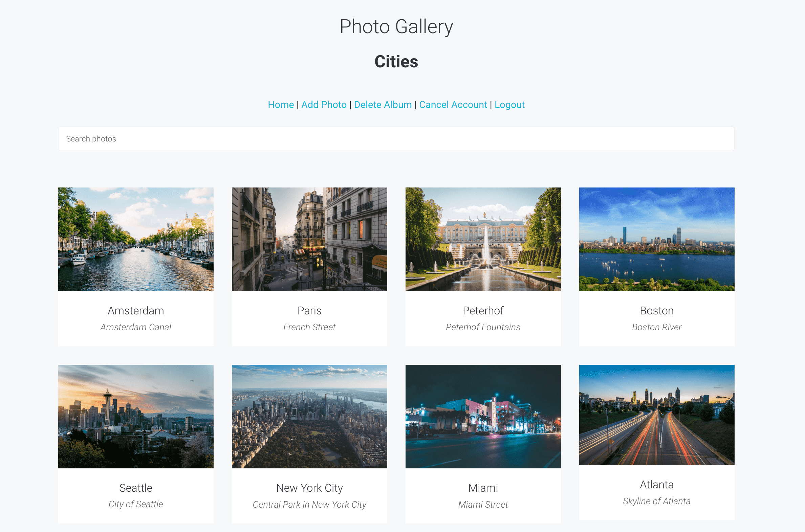Image resolution: width=805 pixels, height=532 pixels.
Task: Open the Miami Street night photo
Action: tap(483, 417)
